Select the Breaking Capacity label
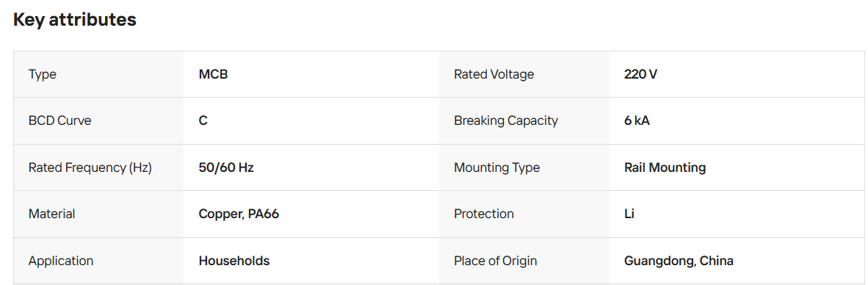The image size is (868, 285). pos(506,120)
